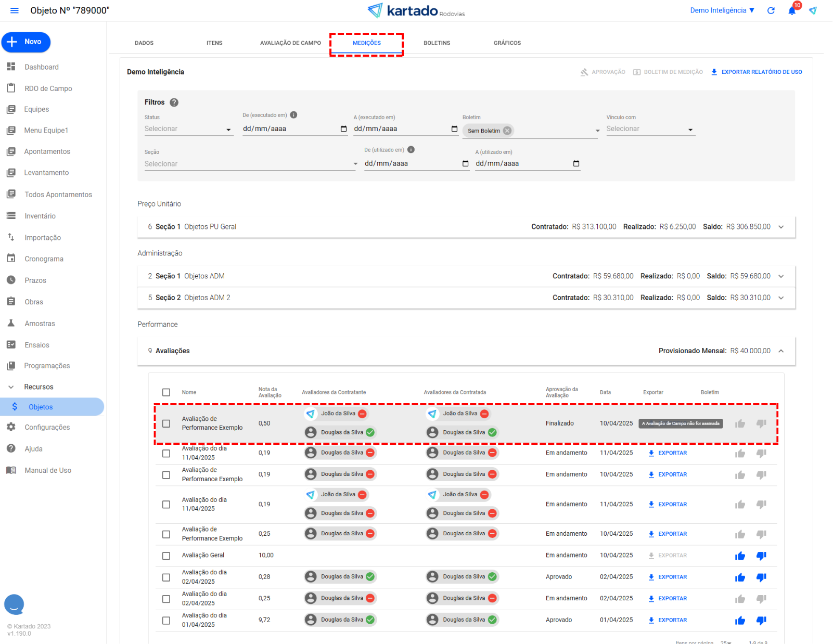Click info icon beside De (executado em)
The image size is (833, 644).
(293, 115)
